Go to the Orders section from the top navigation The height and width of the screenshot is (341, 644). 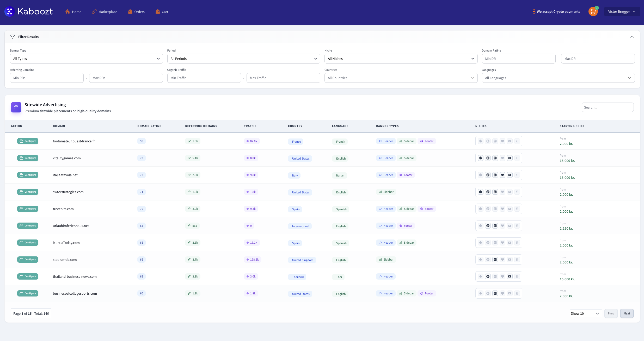point(136,11)
